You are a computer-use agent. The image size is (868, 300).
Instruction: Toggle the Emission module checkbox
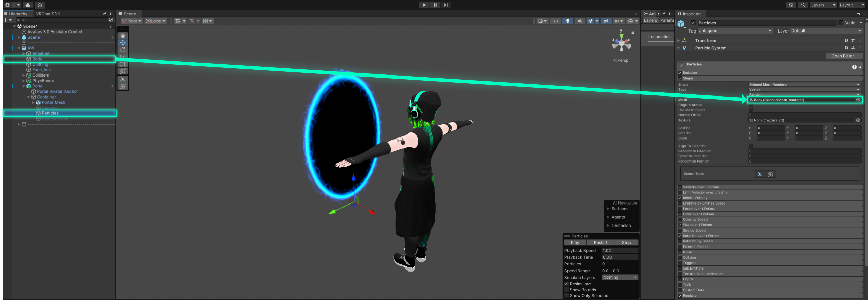tap(680, 73)
